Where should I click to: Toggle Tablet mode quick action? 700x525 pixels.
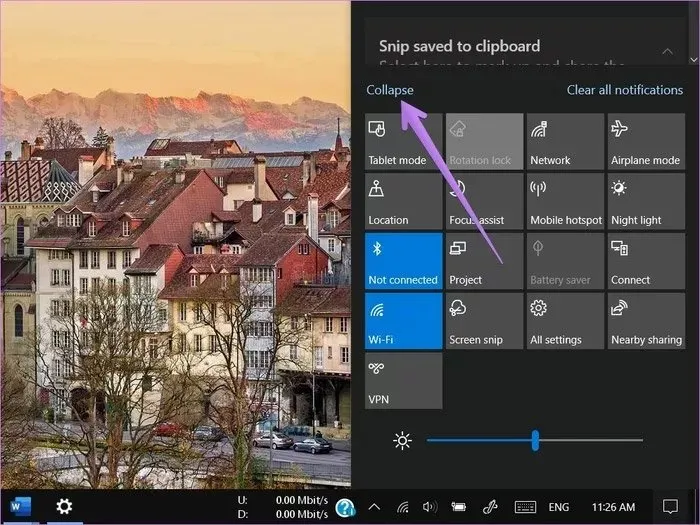[404, 142]
